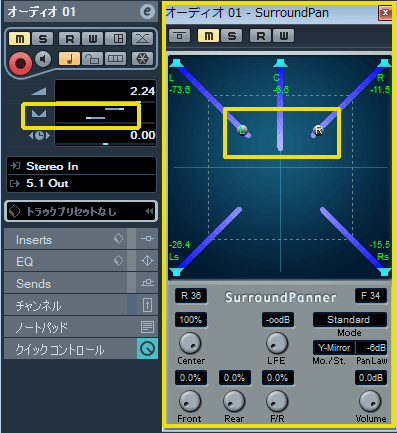Click the right surround Rs speaker icon
Image resolution: width=397 pixels, height=433 pixels.
tap(385, 272)
